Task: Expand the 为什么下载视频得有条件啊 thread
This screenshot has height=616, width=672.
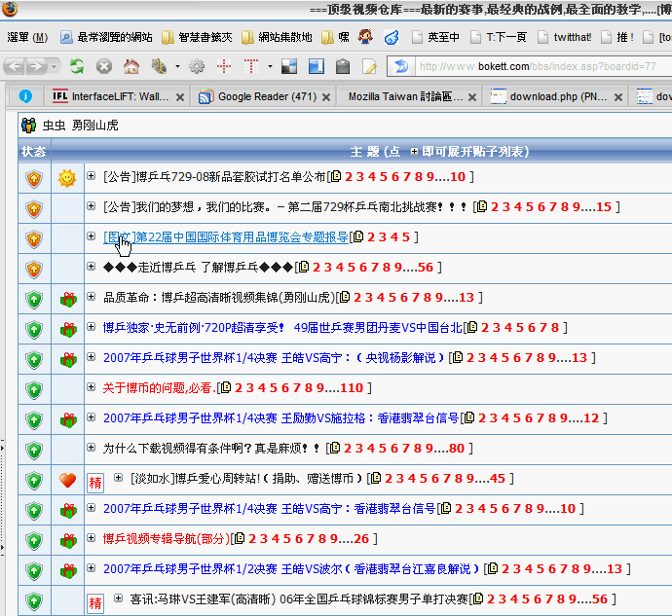Action: coord(92,449)
